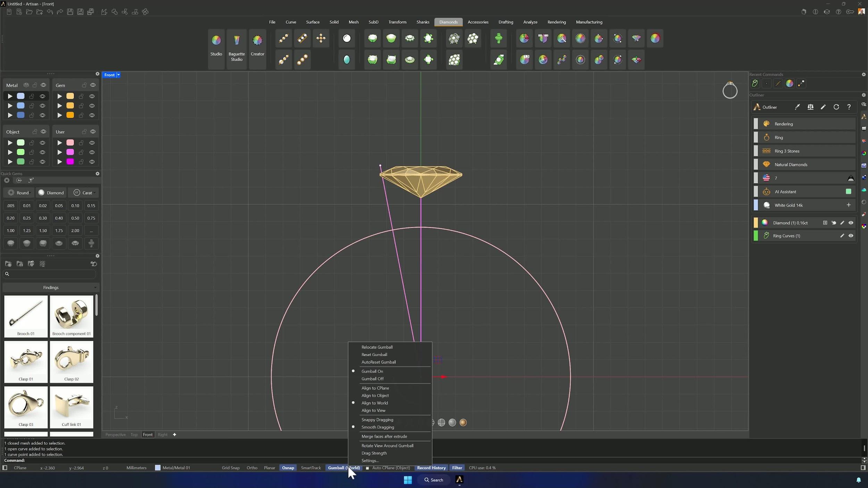This screenshot has height=488, width=868.
Task: Switch to the Accessories tab
Action: tap(478, 22)
